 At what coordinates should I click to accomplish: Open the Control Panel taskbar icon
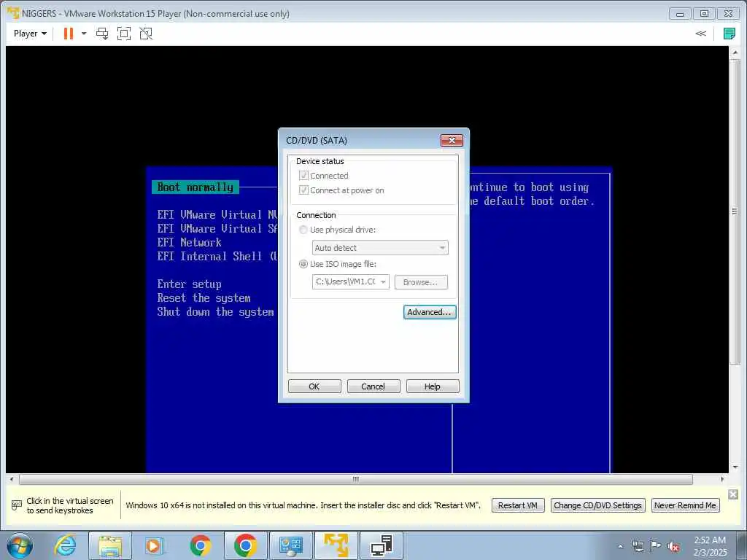coord(290,545)
